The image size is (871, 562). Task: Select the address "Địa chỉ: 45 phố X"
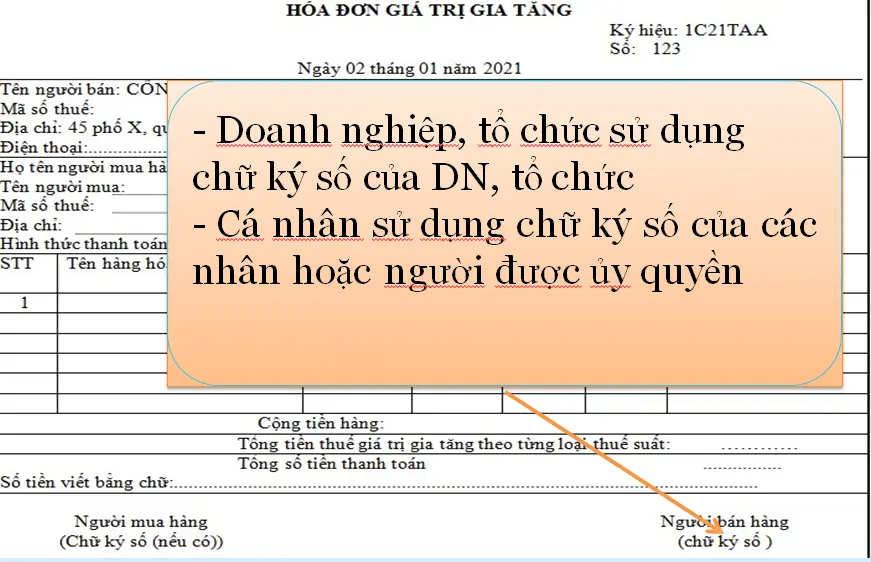[83, 128]
